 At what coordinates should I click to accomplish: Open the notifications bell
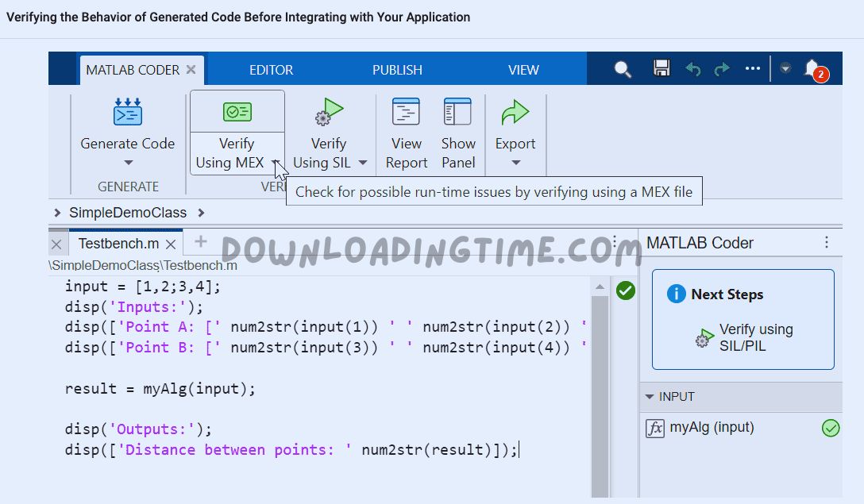[812, 69]
